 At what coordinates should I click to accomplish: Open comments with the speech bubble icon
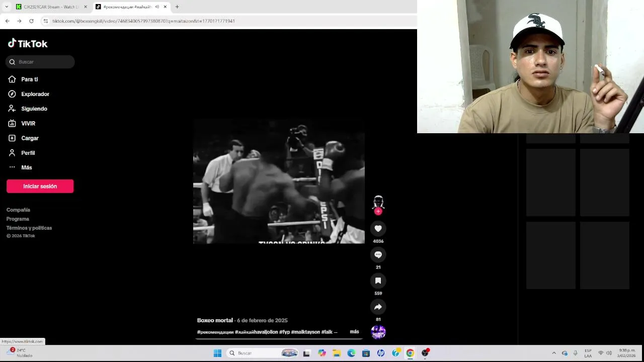pos(378,254)
